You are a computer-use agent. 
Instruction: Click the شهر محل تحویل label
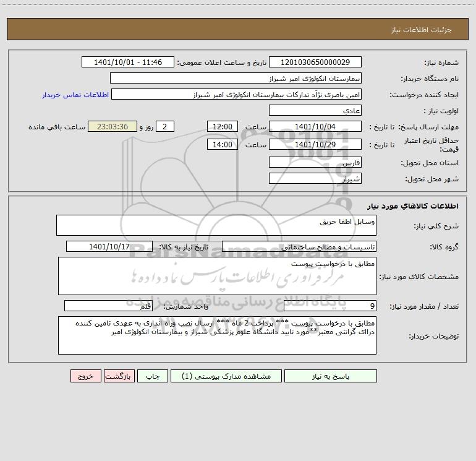click(432, 179)
